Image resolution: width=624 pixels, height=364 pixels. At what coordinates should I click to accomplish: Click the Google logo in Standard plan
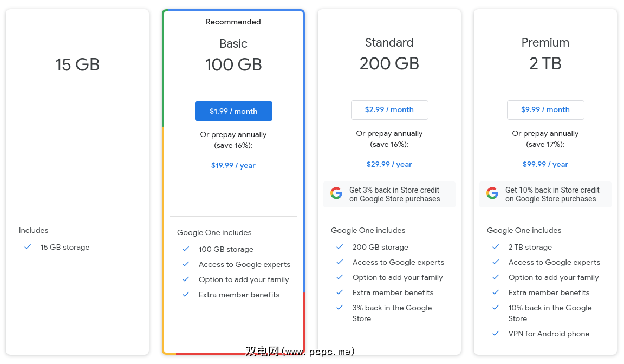[336, 194]
